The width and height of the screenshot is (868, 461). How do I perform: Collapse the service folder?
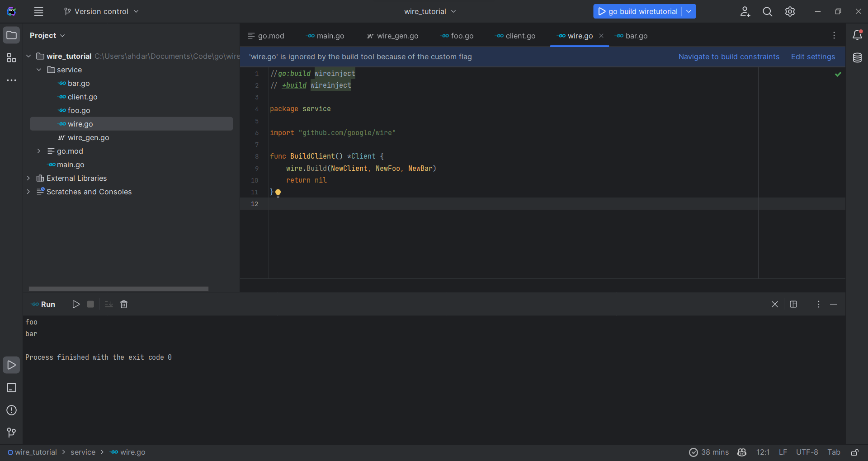coord(39,70)
